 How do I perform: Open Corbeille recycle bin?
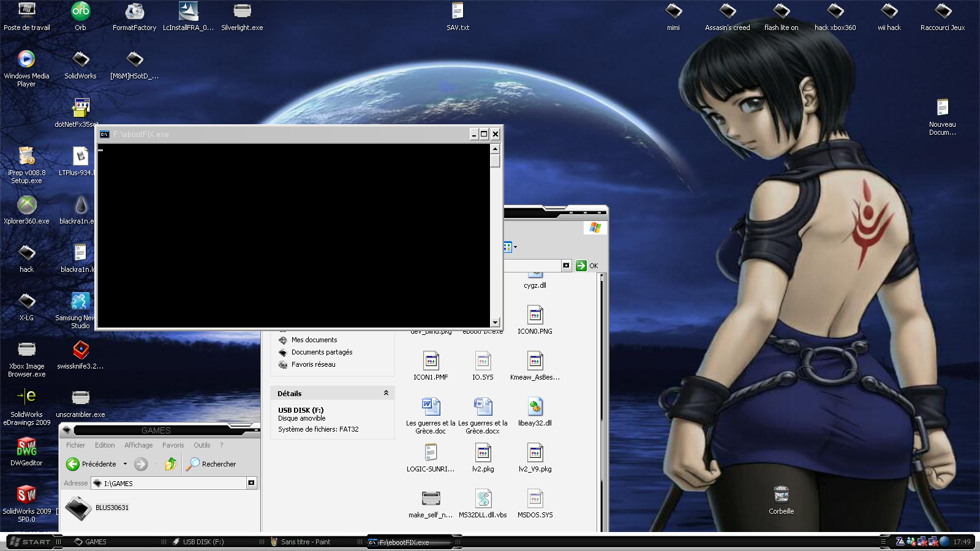click(781, 500)
